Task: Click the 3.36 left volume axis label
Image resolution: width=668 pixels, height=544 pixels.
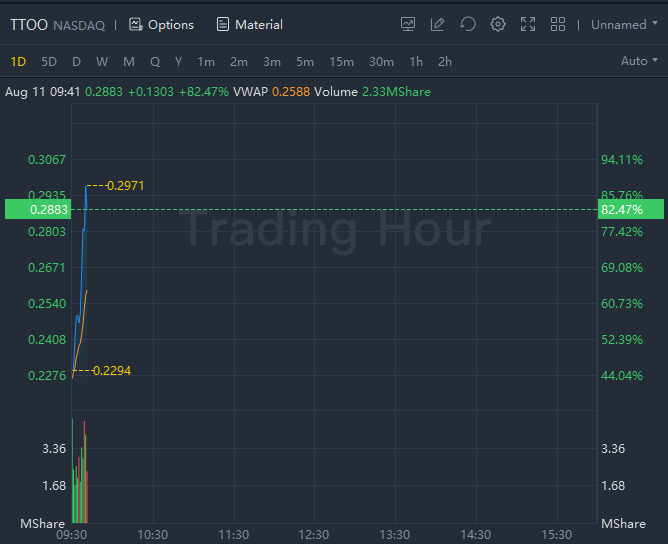Action: [54, 449]
